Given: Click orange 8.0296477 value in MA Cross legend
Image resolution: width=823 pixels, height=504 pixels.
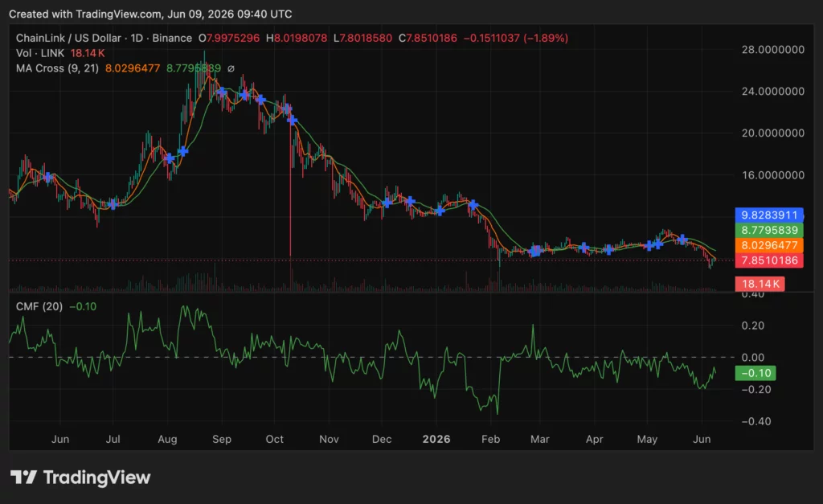Looking at the screenshot, I should click(x=133, y=68).
